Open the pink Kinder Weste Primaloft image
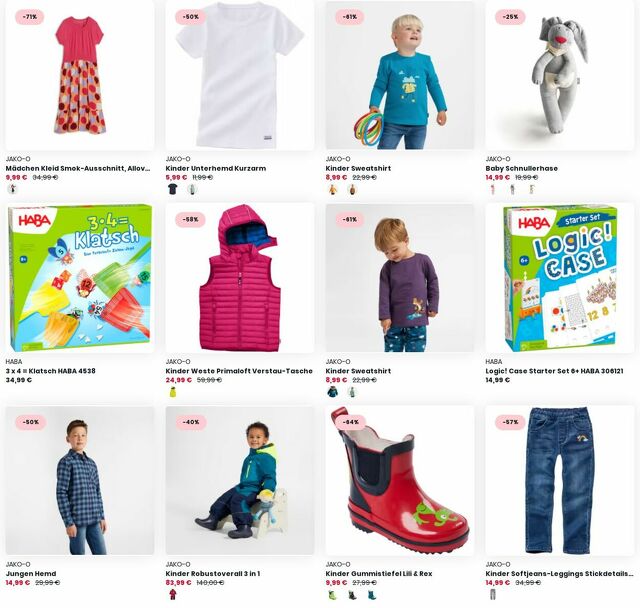This screenshot has width=640, height=608. click(240, 278)
